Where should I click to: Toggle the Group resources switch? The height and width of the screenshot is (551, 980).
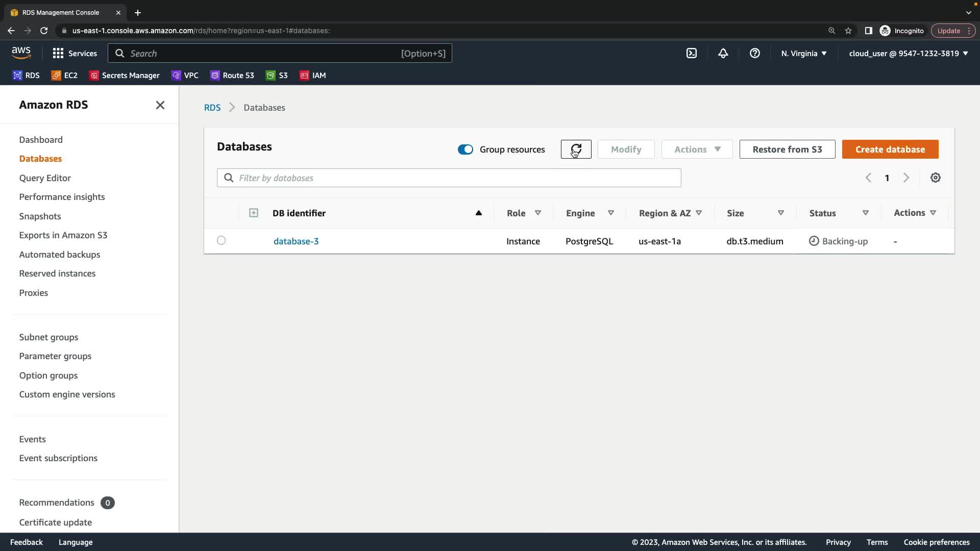pos(465,149)
